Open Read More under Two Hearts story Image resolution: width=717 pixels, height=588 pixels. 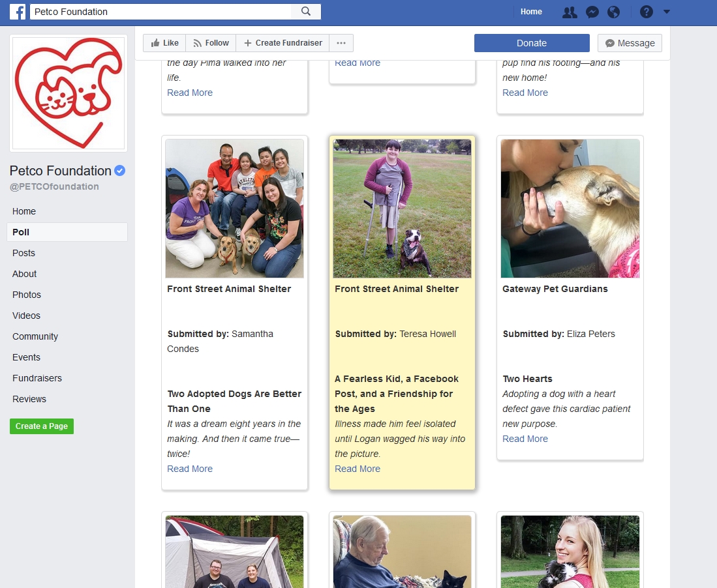525,439
